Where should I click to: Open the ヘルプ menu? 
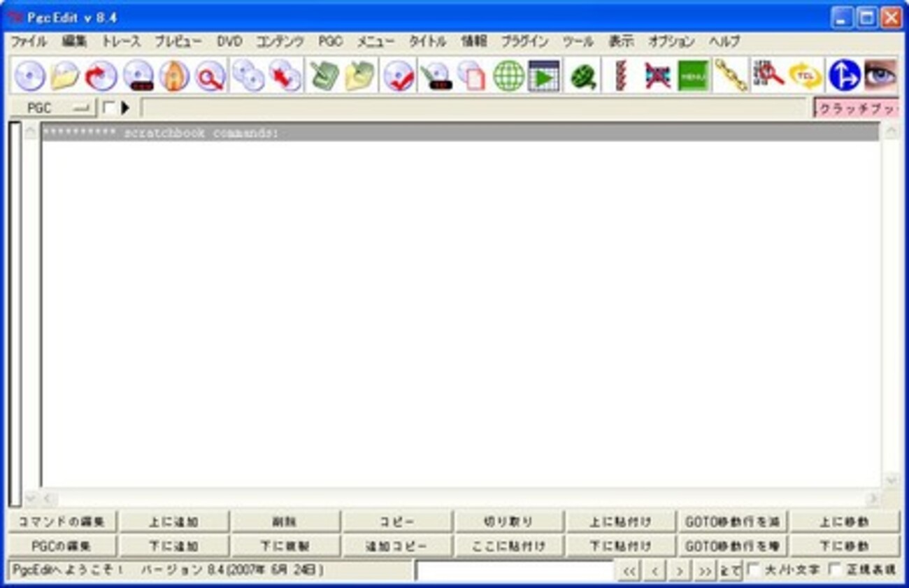(x=724, y=41)
